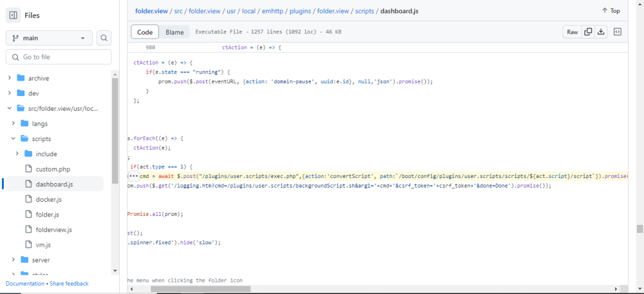This screenshot has width=644, height=294.
Task: Click the horizontal scrollbar thumb in code view
Action: point(200,289)
